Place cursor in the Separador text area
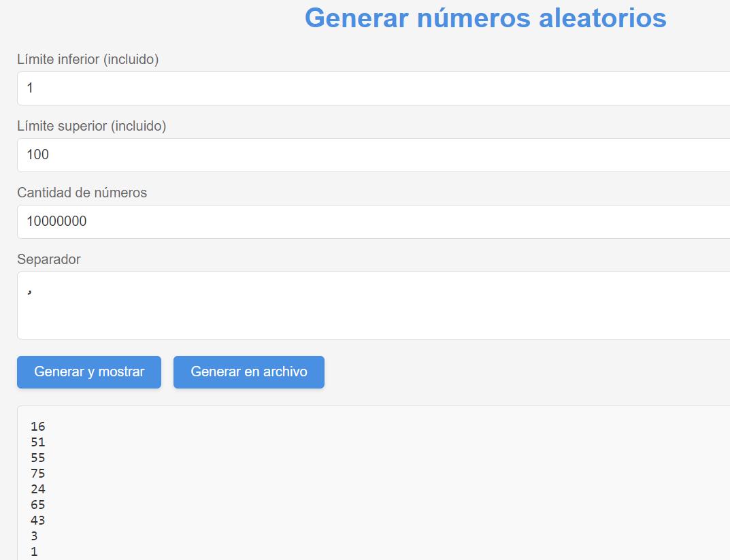This screenshot has height=560, width=730. click(373, 305)
